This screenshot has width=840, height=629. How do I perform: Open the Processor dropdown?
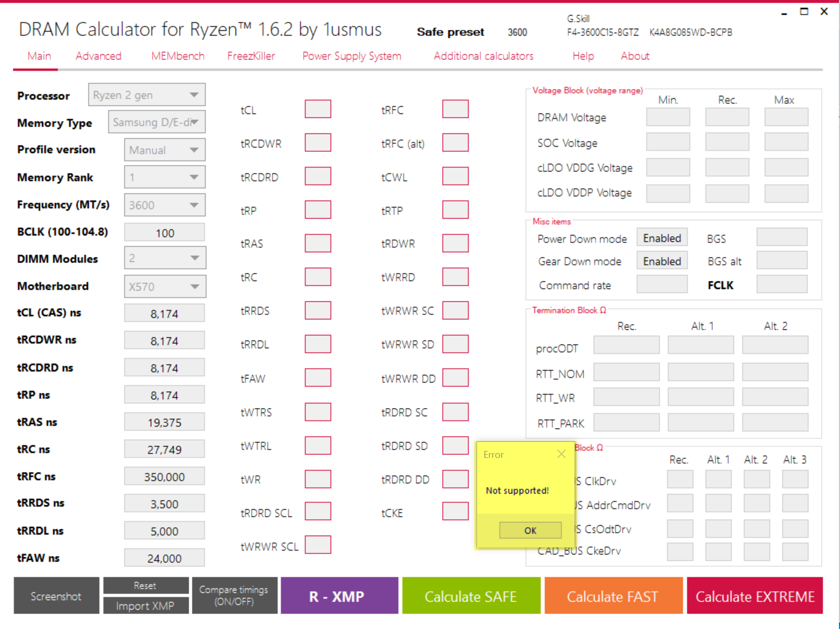pos(147,95)
